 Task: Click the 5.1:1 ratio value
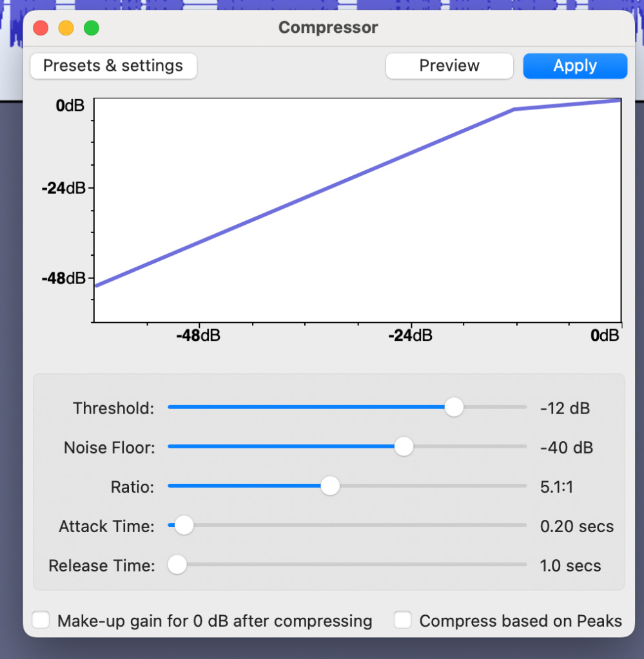(556, 487)
